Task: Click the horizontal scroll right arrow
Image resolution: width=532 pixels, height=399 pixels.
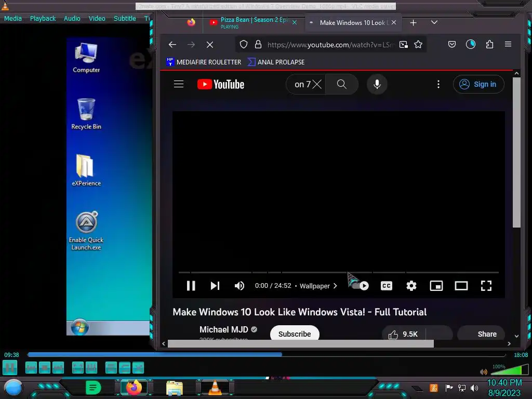Action: 509,344
